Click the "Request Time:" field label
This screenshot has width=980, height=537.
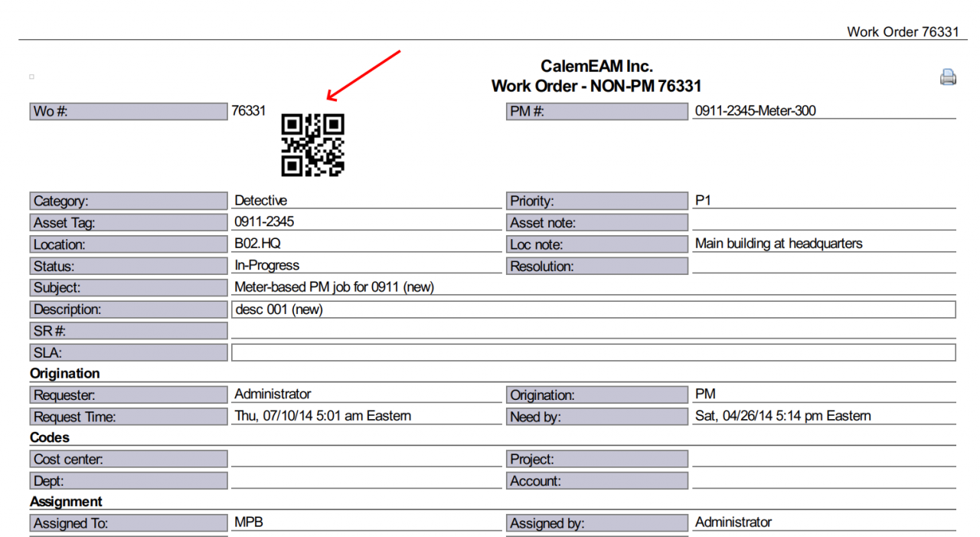pos(129,417)
